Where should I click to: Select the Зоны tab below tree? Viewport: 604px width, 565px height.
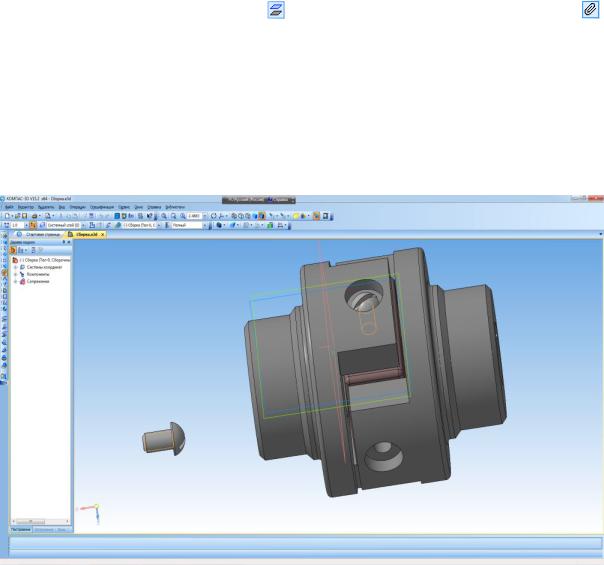[x=62, y=530]
